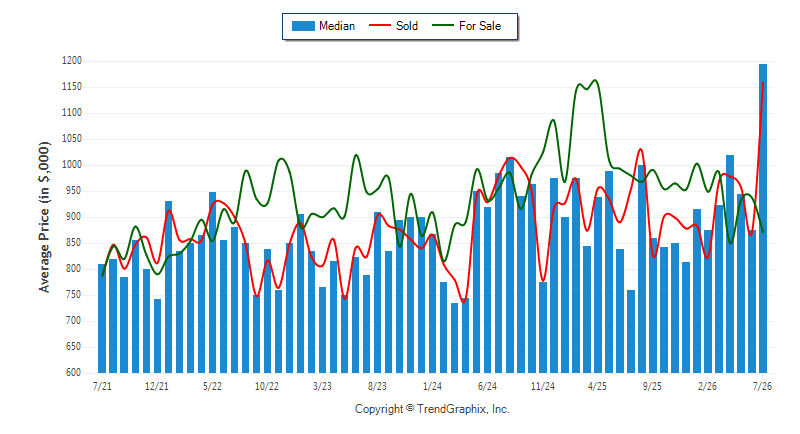This screenshot has width=800, height=434.
Task: Click the 600 y-axis value
Action: point(74,372)
